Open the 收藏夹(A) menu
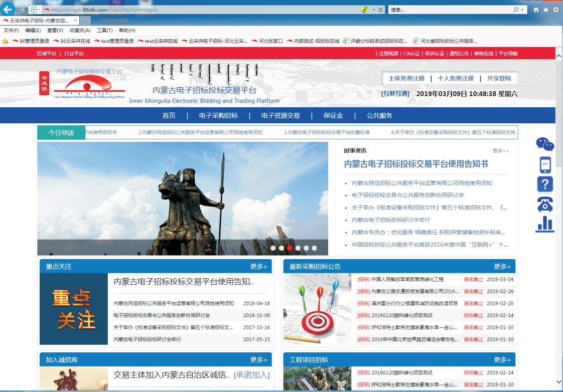563x392 pixels. click(x=80, y=31)
